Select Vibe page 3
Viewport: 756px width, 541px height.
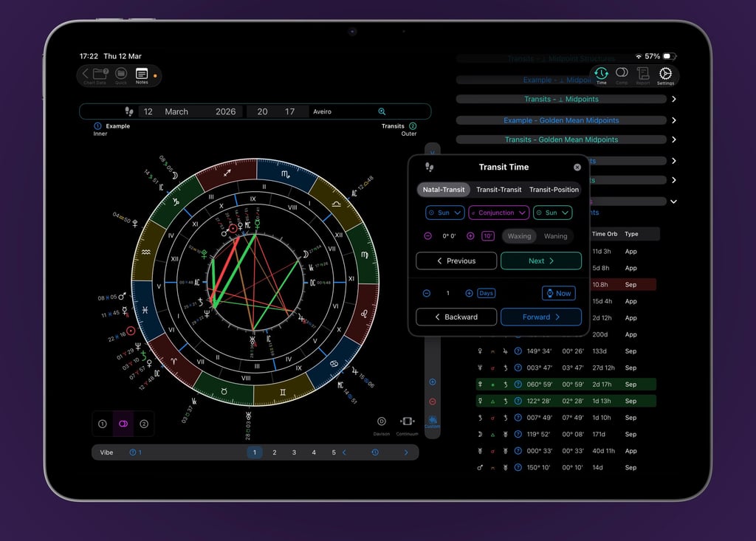pos(294,452)
